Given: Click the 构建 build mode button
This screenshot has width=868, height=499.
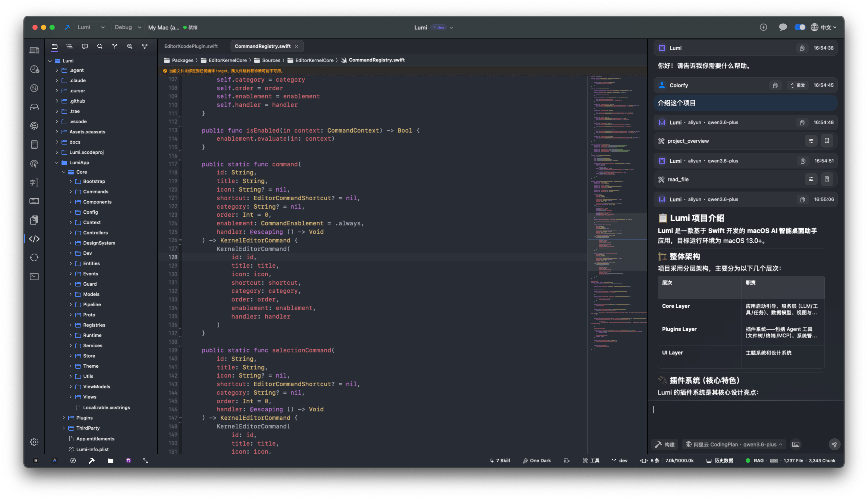Looking at the screenshot, I should 664,444.
